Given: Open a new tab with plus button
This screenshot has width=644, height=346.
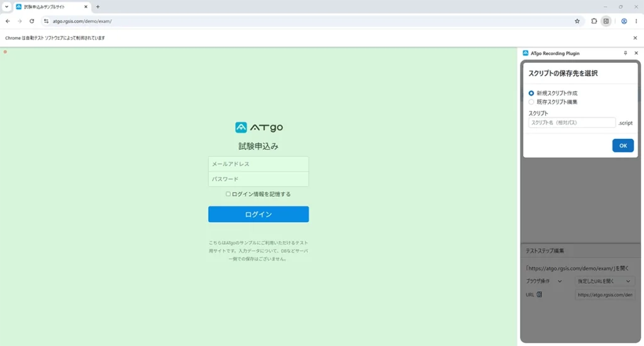Looking at the screenshot, I should (x=97, y=6).
